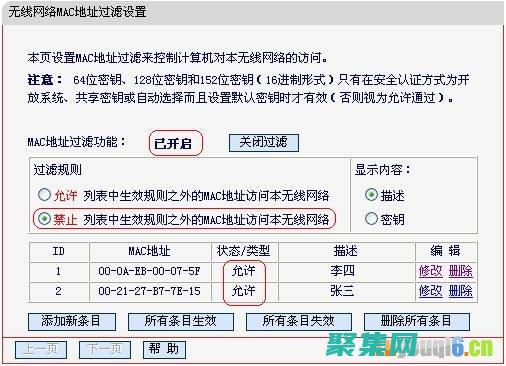
Task: Click the 描述 column header
Action: 346,251
